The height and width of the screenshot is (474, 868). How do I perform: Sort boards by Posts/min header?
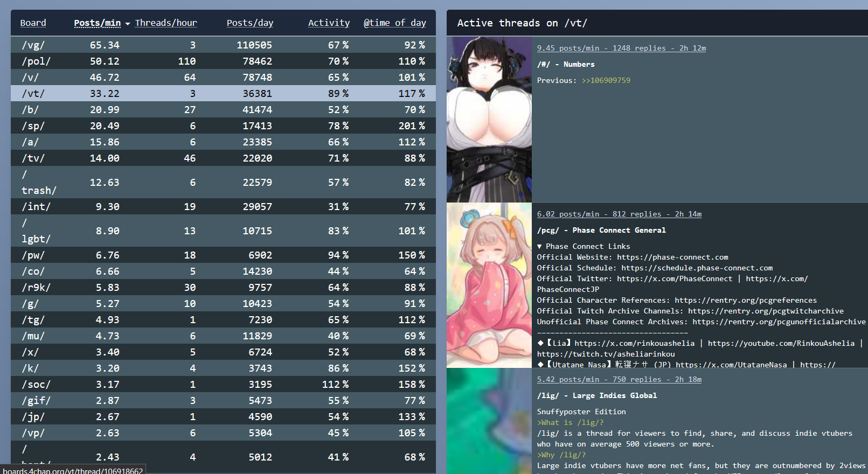(97, 23)
